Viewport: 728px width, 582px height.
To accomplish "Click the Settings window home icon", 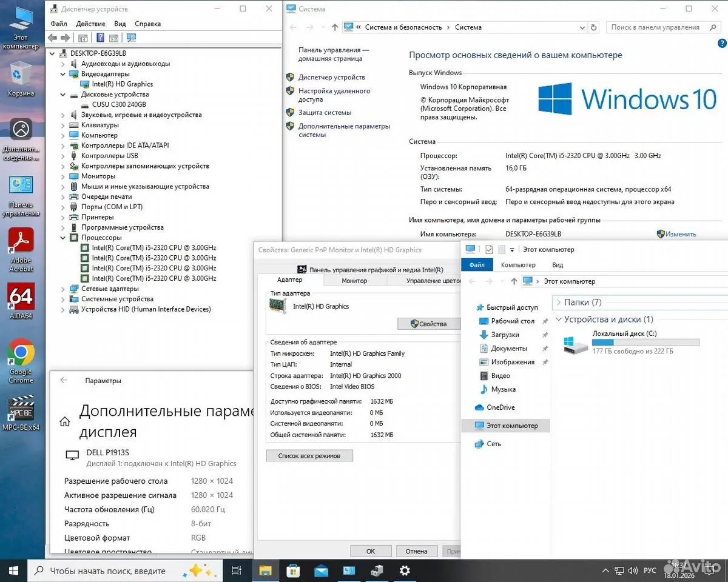I will tap(64, 421).
